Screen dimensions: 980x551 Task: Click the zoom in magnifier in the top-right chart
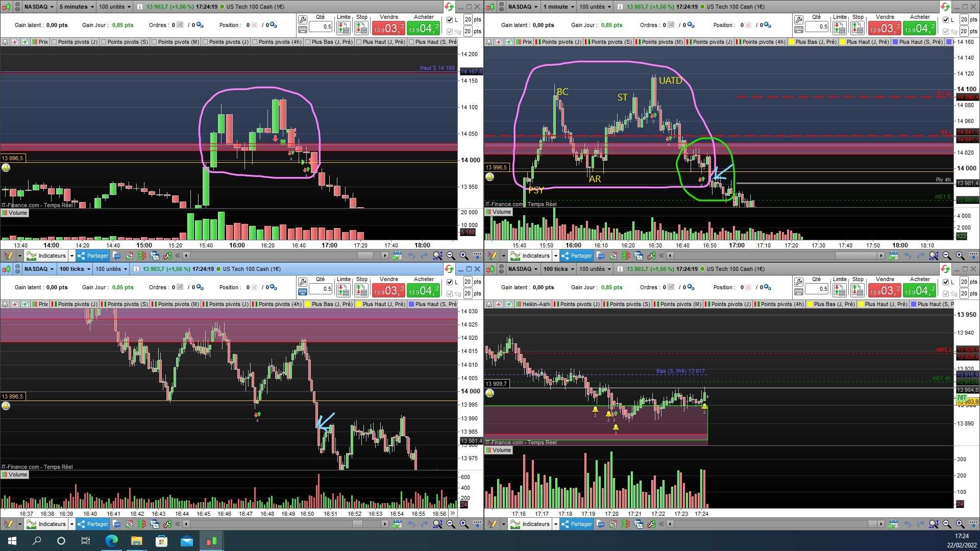960,256
